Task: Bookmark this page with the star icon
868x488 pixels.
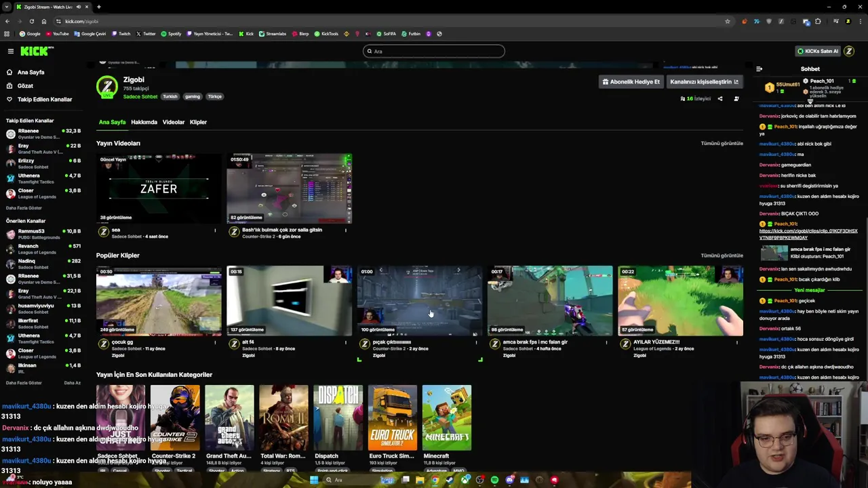Action: click(728, 21)
